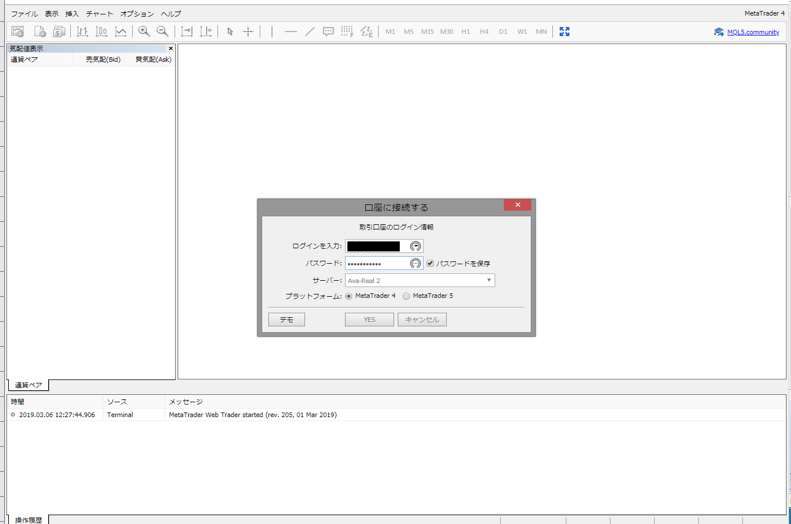Click the zoom in magnifier icon
The height and width of the screenshot is (524, 791).
coord(144,32)
